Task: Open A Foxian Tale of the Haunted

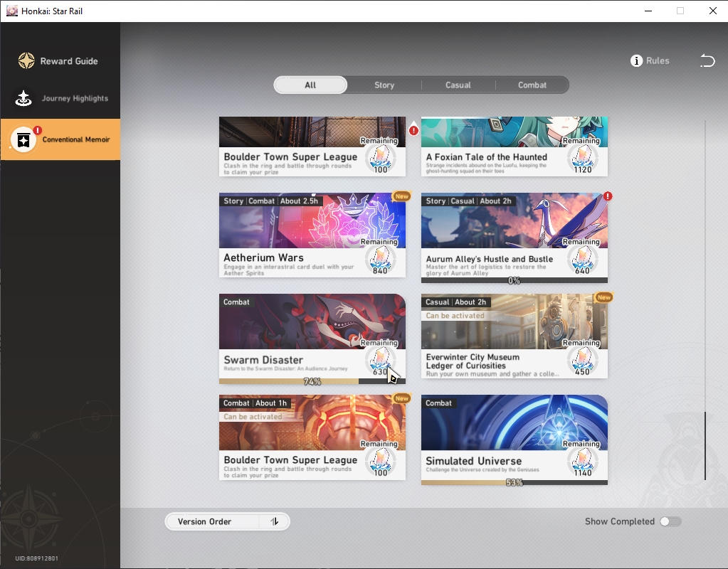Action: tap(514, 147)
